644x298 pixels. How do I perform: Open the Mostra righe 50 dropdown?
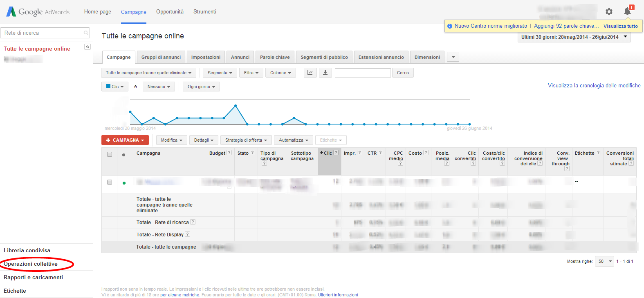coord(604,261)
